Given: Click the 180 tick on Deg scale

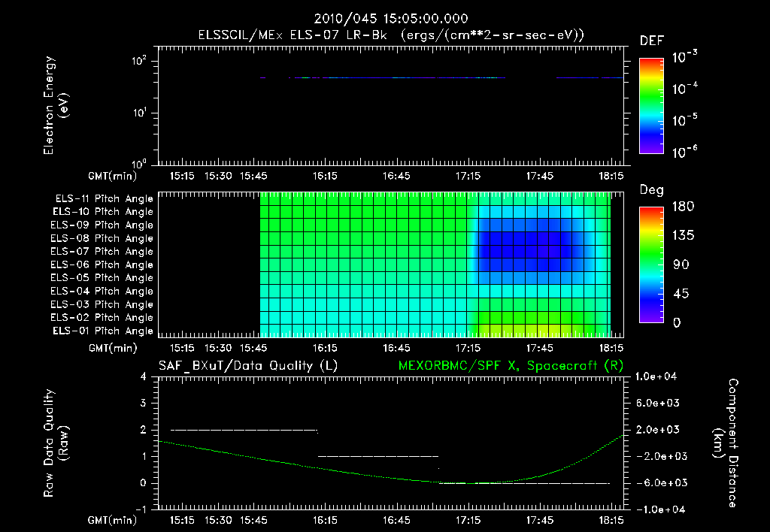Looking at the screenshot, I should 683,207.
